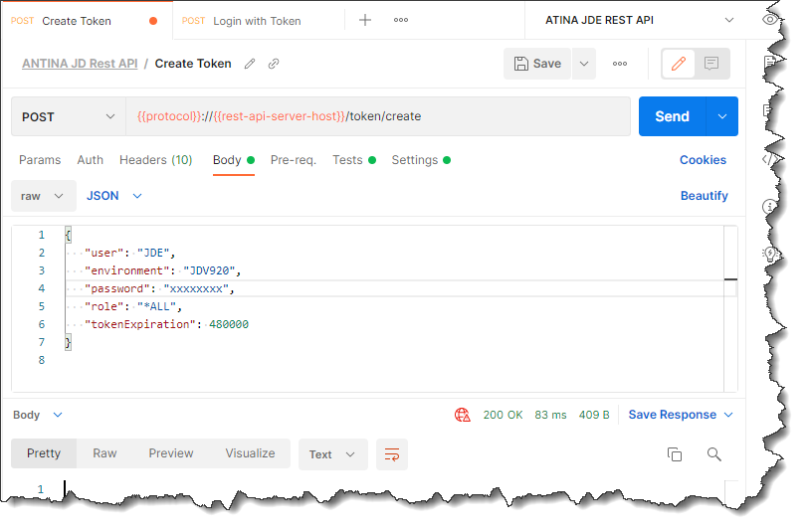Open ANTINA JD Rest API collection breadcrumb

[80, 64]
